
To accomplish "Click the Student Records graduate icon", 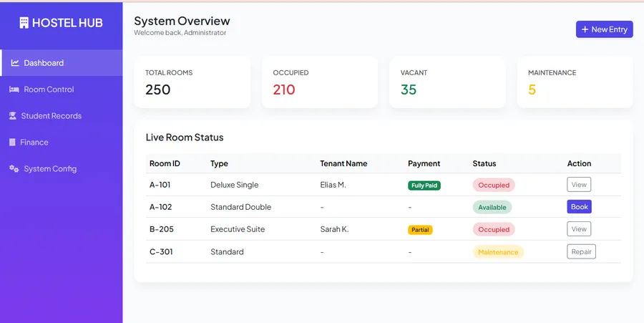I will [13, 116].
